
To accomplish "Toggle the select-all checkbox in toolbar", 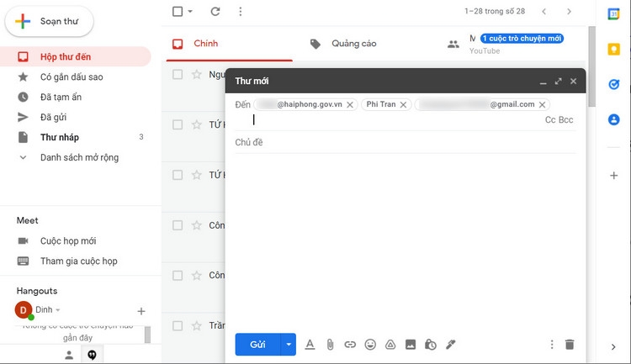I will pyautogui.click(x=178, y=11).
